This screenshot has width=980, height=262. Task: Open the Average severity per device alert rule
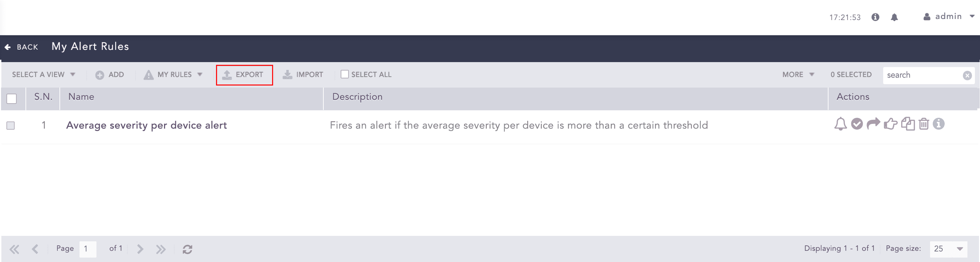146,125
